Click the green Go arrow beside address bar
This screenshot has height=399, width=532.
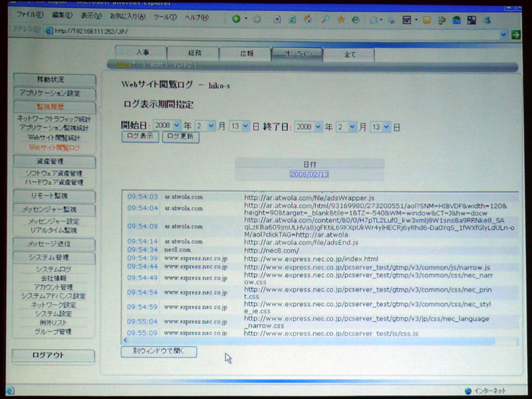pos(515,34)
